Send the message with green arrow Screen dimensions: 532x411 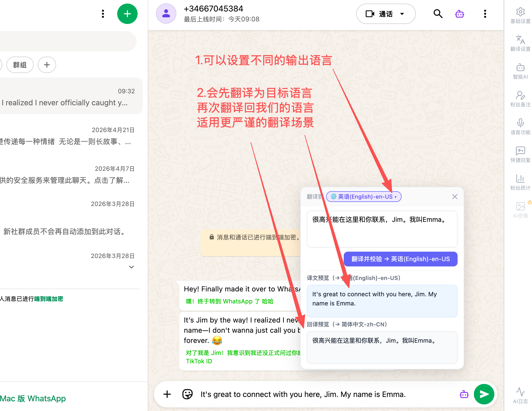484,394
